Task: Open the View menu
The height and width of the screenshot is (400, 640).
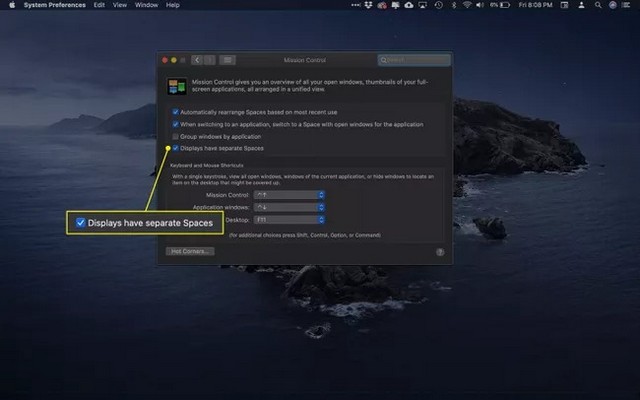Action: click(120, 5)
